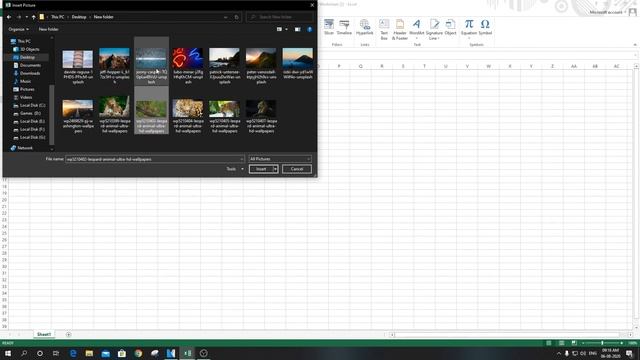Open Organize dropdown menu
The image size is (640, 360).
pos(18,29)
